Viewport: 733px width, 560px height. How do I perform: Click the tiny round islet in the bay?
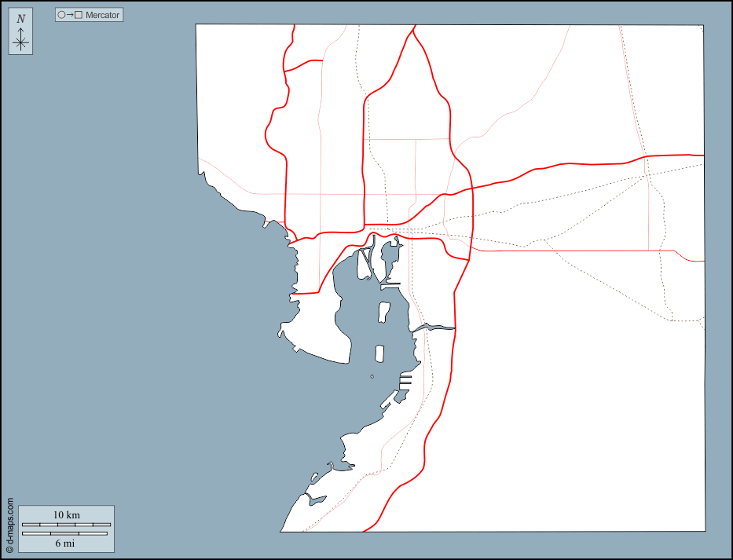tap(372, 376)
